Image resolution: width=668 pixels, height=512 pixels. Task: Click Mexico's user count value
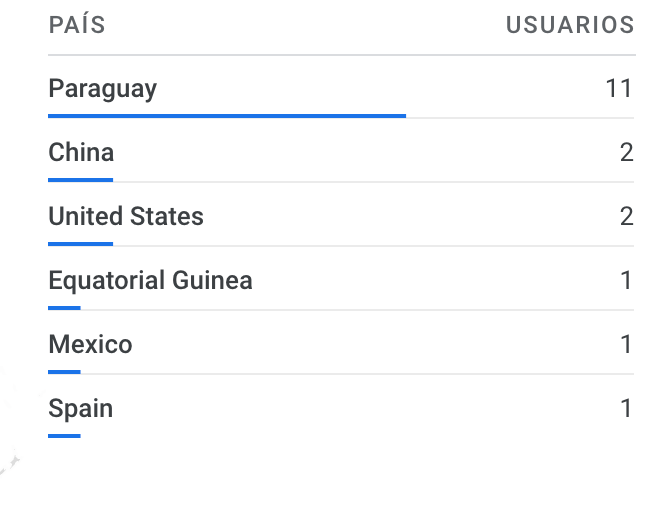point(626,345)
